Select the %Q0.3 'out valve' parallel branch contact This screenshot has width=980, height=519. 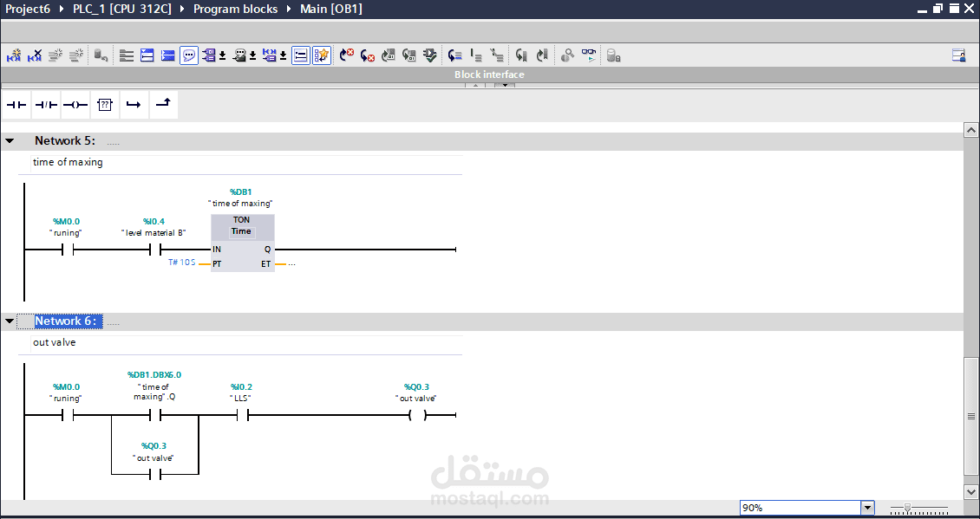pos(155,475)
